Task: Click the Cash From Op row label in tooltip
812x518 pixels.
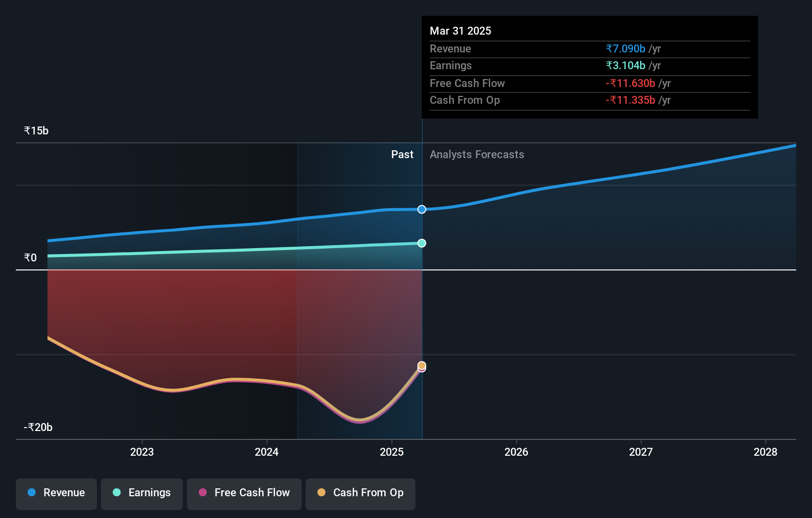Action: click(465, 100)
